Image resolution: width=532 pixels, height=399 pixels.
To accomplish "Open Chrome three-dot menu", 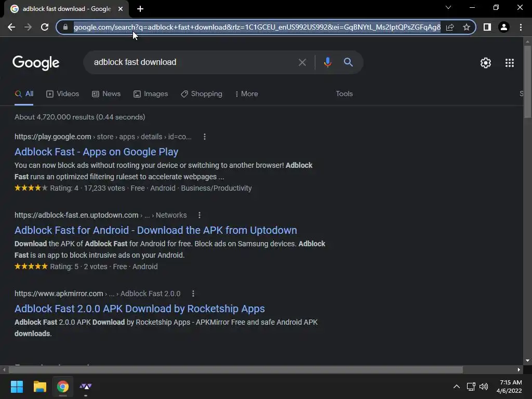I will pos(521,27).
